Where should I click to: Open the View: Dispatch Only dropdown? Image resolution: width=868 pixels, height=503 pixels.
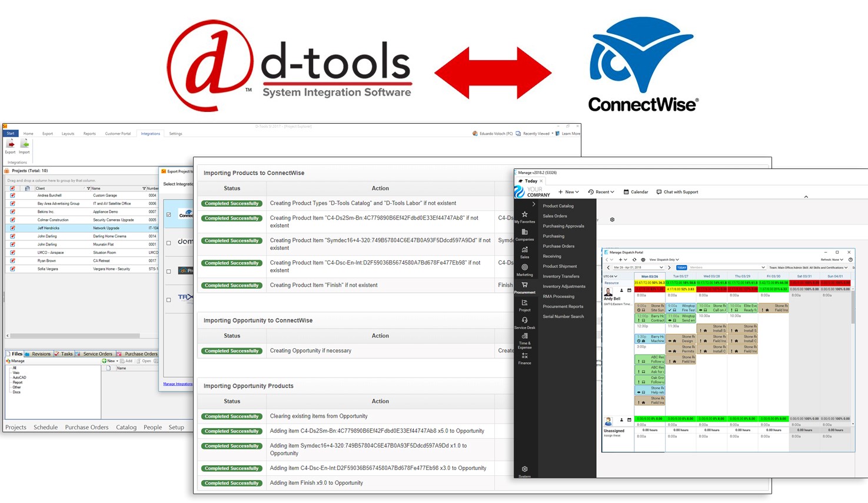[664, 260]
